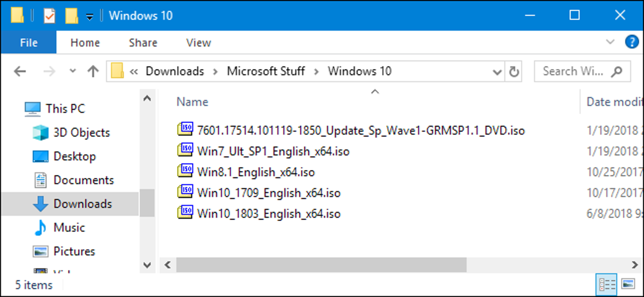The width and height of the screenshot is (644, 297).
Task: Expand the ribbon with chevron arrow
Action: point(610,42)
